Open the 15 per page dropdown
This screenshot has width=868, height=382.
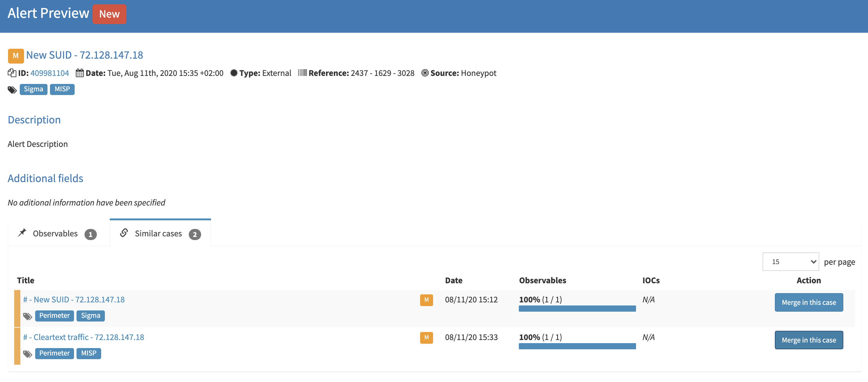pos(790,261)
